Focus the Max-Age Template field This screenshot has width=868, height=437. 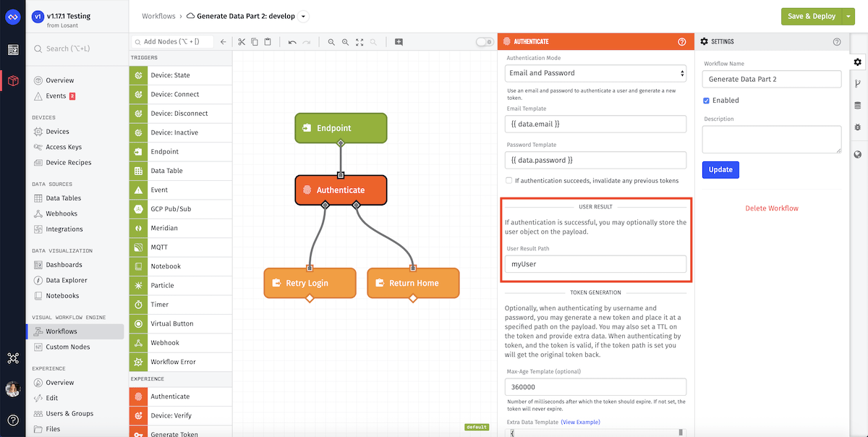click(x=595, y=387)
